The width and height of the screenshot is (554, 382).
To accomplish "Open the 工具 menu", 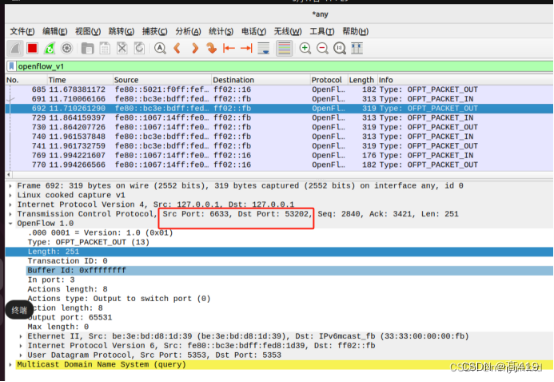I will (322, 31).
